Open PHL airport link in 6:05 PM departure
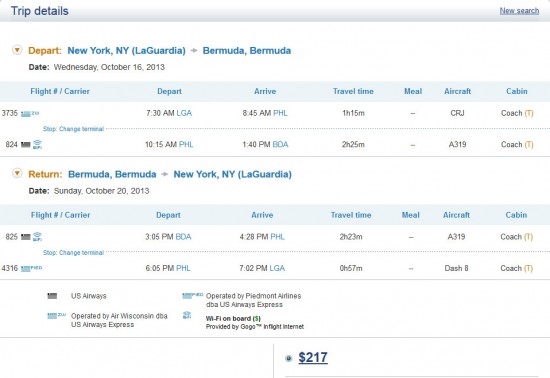The width and height of the screenshot is (550, 378). (183, 268)
